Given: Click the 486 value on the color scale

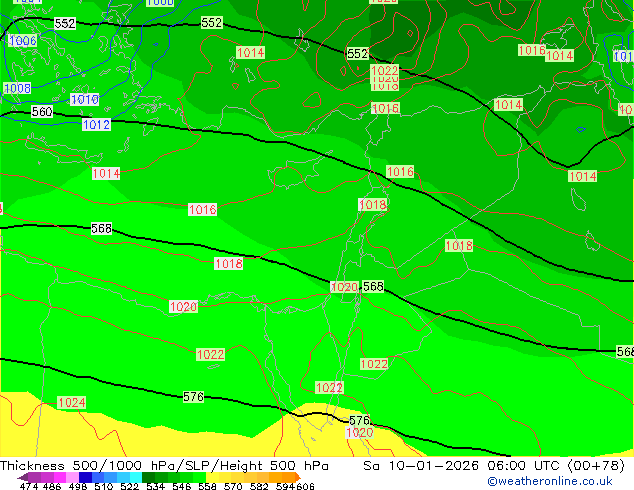Looking at the screenshot, I should [x=52, y=486].
